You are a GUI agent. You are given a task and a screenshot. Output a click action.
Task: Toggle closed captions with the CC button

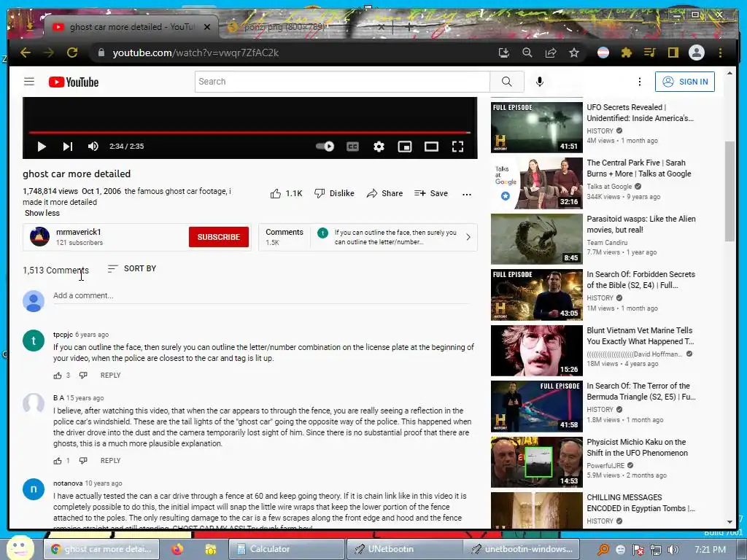[352, 146]
